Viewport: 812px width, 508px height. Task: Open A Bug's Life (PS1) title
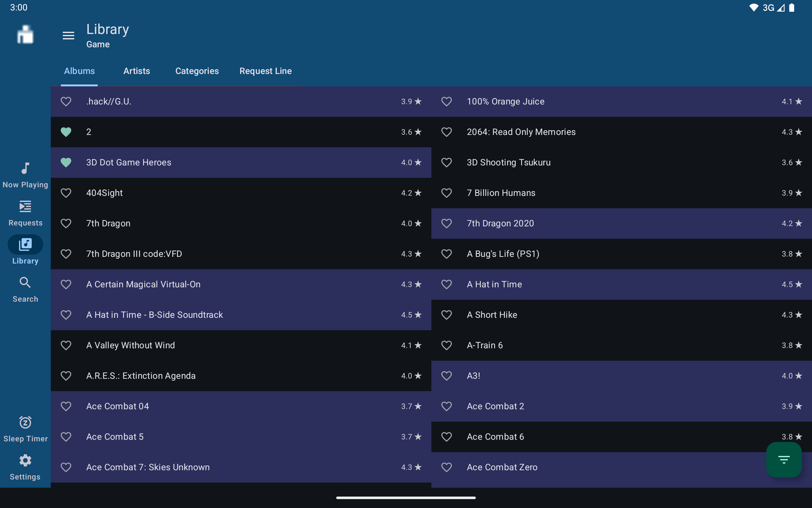coord(503,254)
